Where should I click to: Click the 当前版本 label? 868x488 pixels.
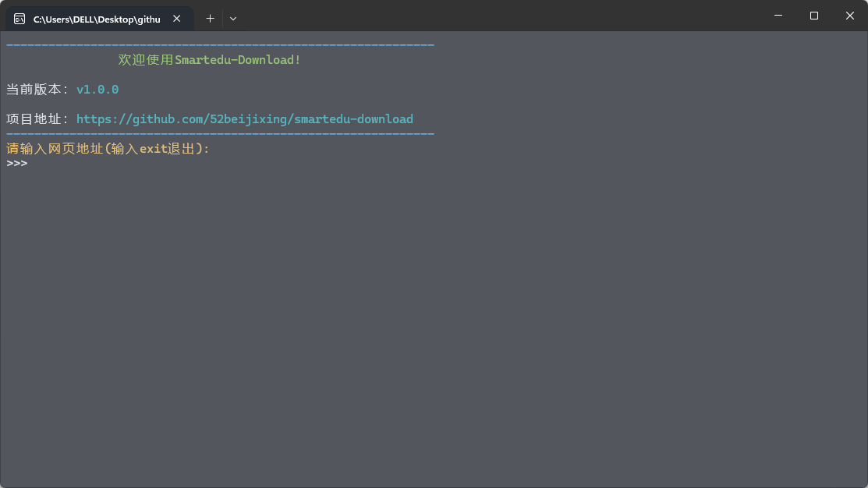tap(37, 90)
